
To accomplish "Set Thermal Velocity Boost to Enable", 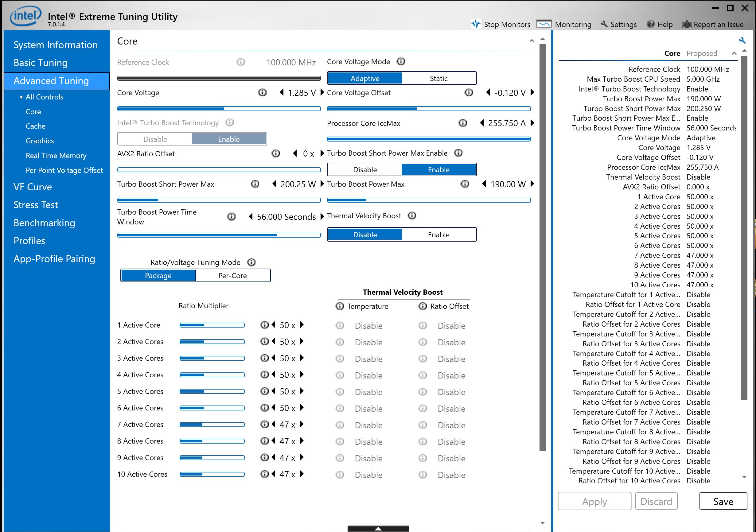I will (438, 235).
